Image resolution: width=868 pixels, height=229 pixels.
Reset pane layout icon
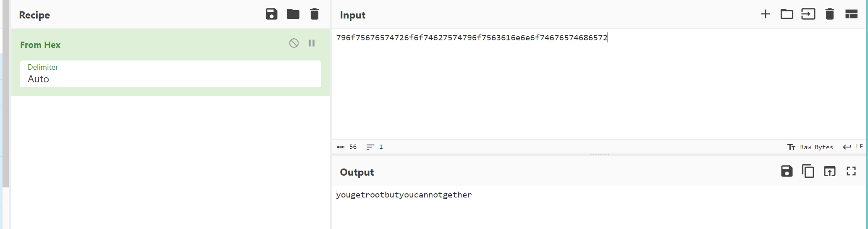[851, 14]
